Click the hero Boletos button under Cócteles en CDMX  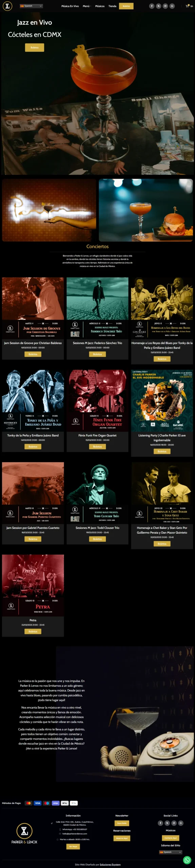click(35, 47)
